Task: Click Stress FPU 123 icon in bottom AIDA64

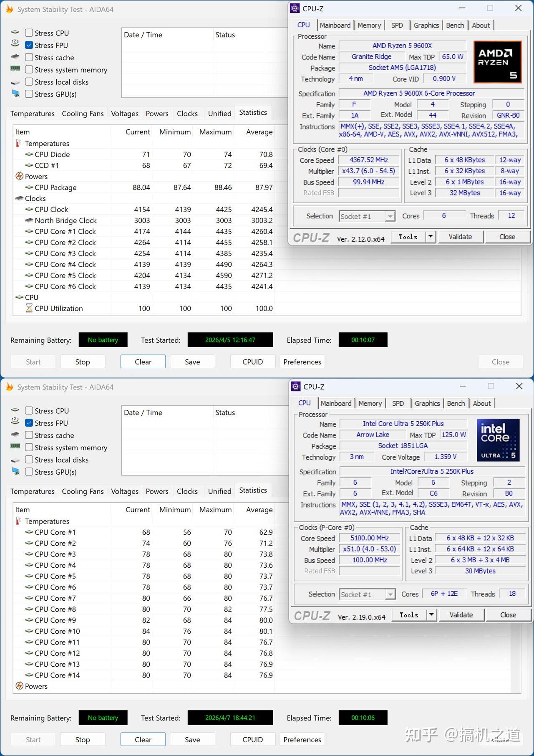Action: point(15,421)
